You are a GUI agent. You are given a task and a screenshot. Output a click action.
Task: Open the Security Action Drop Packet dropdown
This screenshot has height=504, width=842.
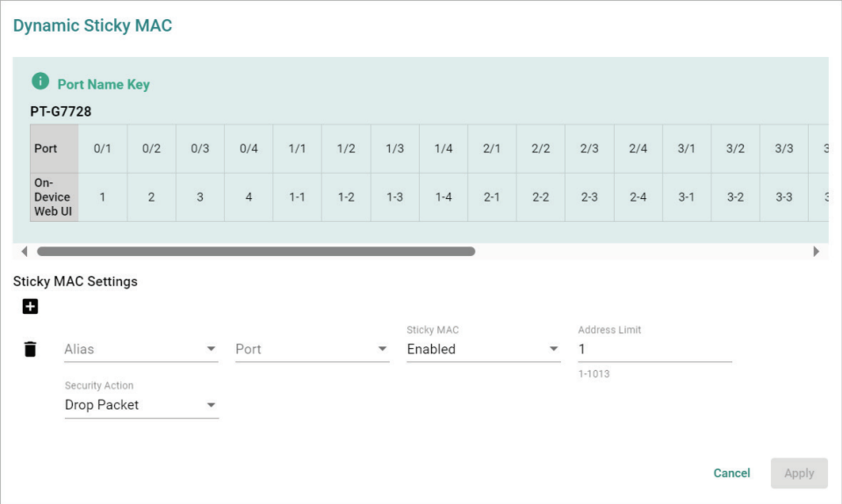tap(142, 405)
